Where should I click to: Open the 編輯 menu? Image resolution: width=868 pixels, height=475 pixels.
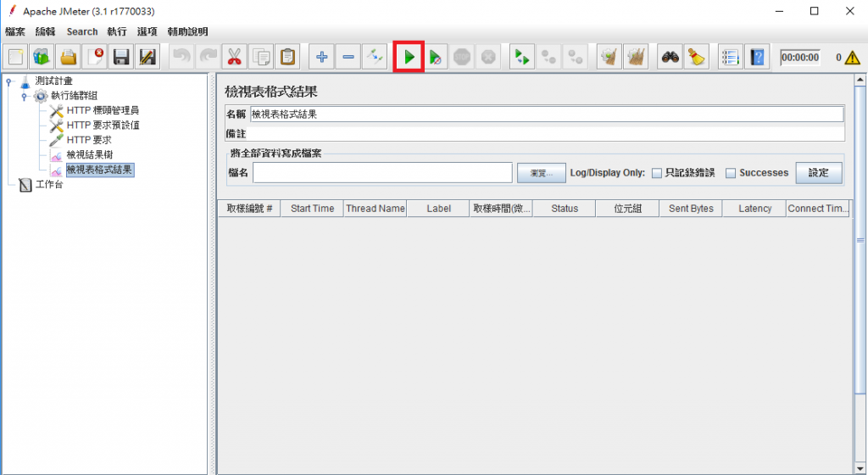click(46, 31)
